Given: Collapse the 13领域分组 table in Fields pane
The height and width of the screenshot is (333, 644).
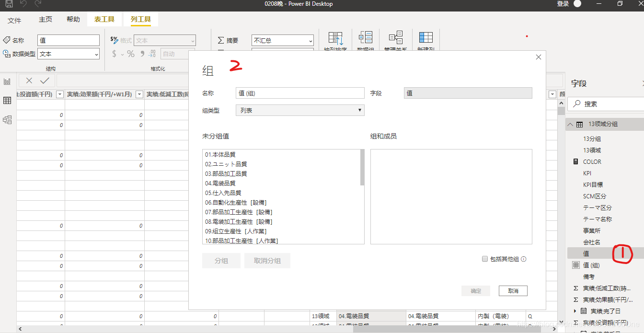Looking at the screenshot, I should coord(569,124).
